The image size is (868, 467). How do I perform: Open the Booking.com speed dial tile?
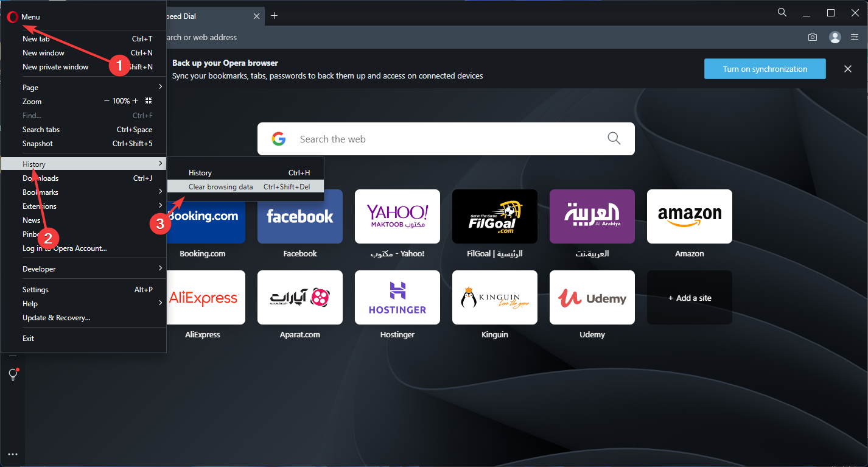coord(206,216)
